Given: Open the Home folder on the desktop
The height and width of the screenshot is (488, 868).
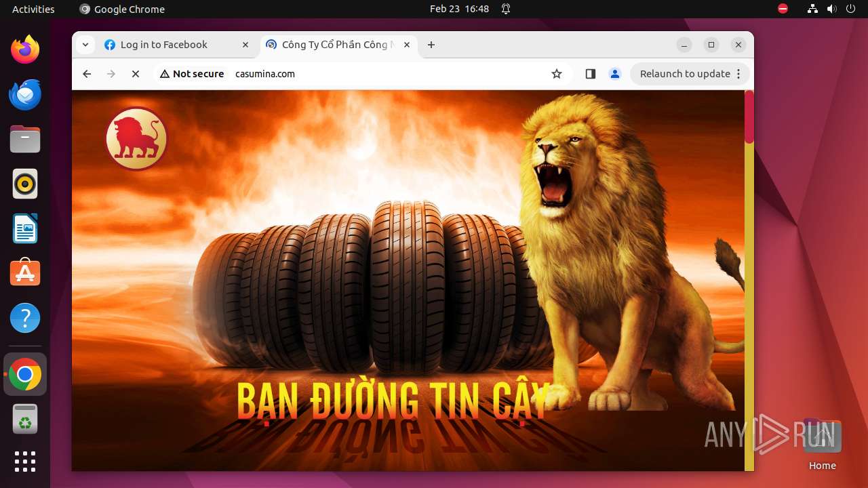Looking at the screenshot, I should click(822, 444).
